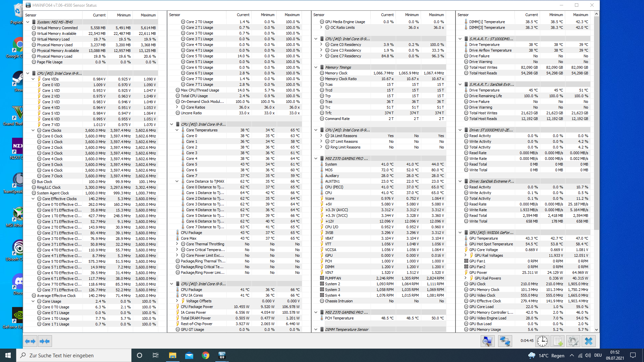Click the Maximum column header in first panel
This screenshot has width=644, height=362.
point(148,15)
